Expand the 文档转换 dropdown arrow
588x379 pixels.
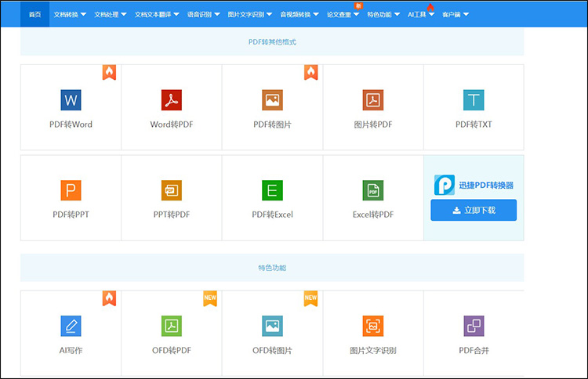83,14
